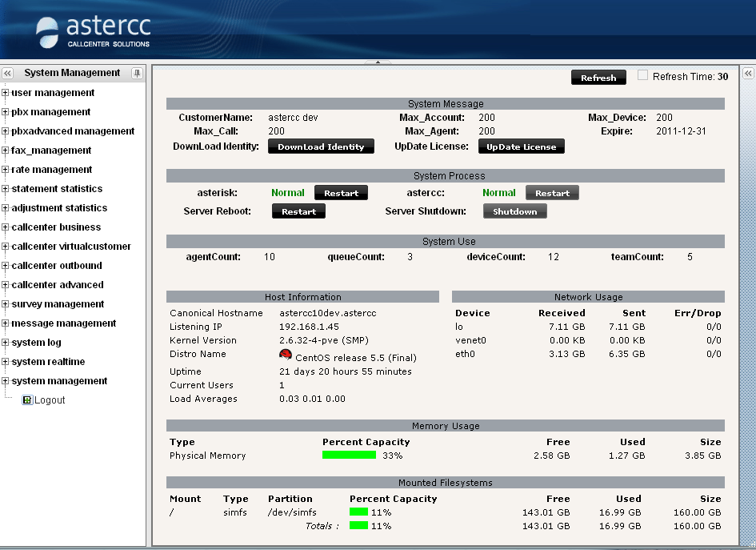
Task: Click the CentOS distro icon
Action: click(286, 355)
